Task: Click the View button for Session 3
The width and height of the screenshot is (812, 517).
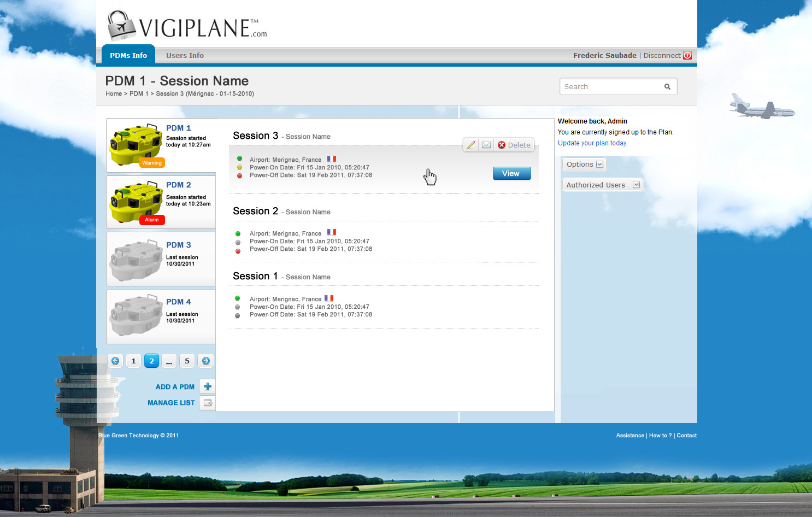Action: pyautogui.click(x=512, y=173)
